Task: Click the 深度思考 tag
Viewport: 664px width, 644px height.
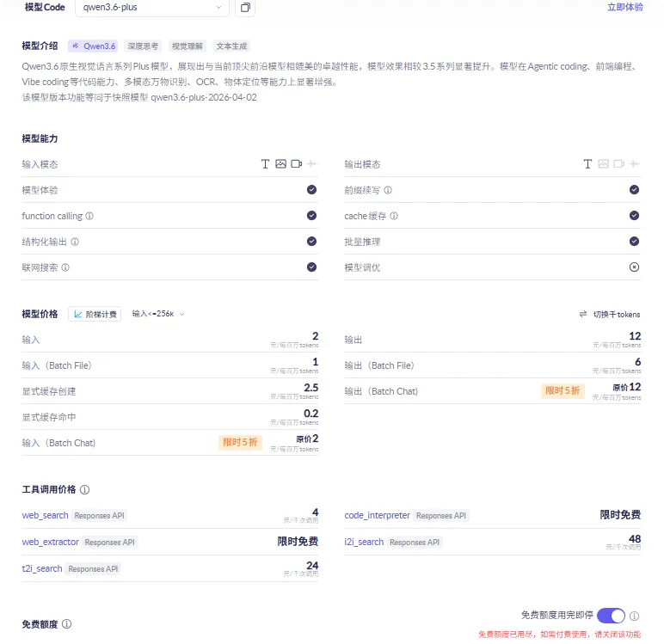Action: click(143, 46)
